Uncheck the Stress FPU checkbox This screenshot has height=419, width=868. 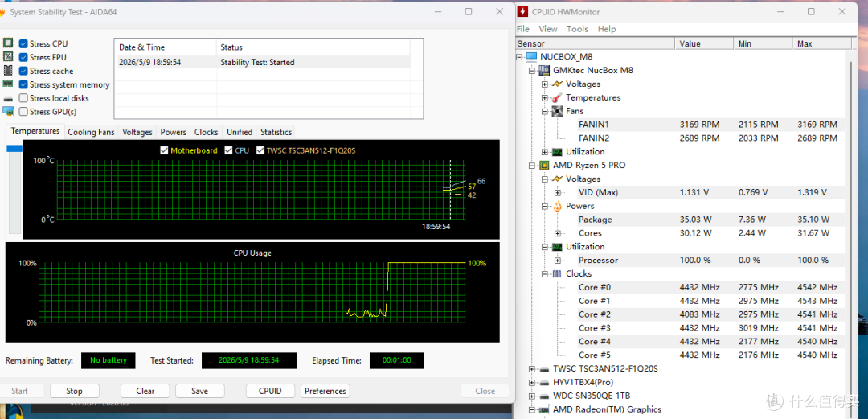pyautogui.click(x=23, y=57)
